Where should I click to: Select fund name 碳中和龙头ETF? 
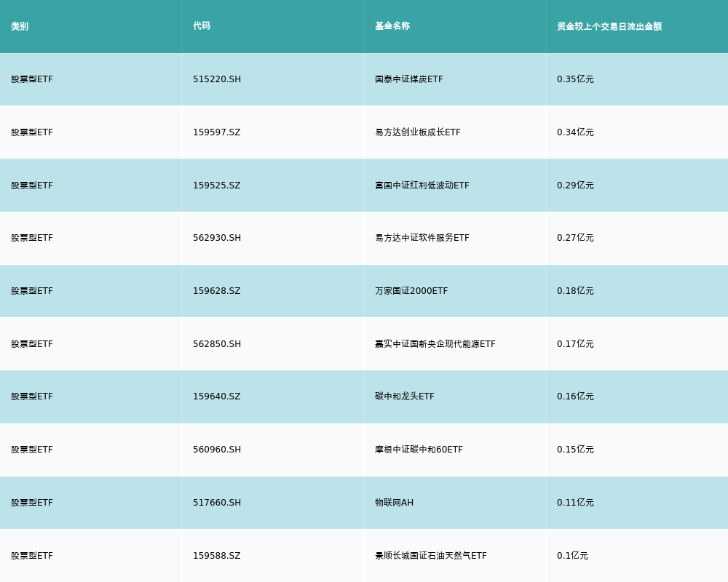404,396
